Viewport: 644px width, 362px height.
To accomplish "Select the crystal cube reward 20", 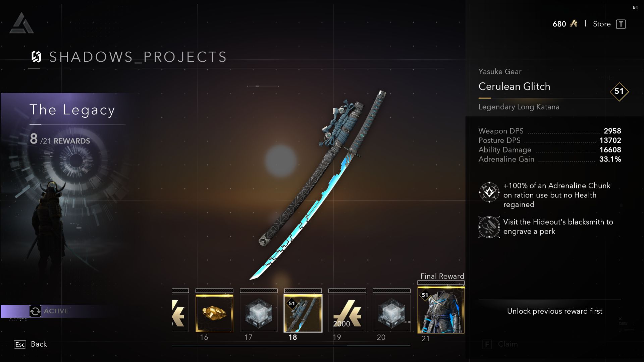I will [x=391, y=313].
